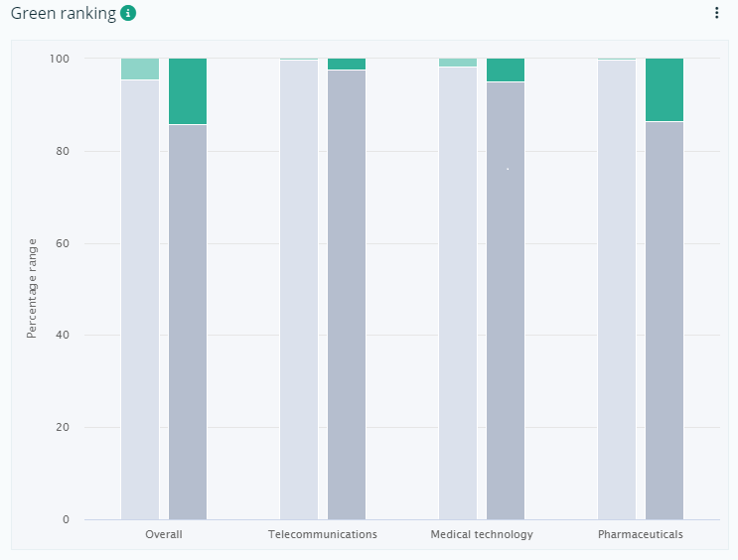
Task: Select the Pharmaceuticals dark green segment
Action: (x=664, y=90)
